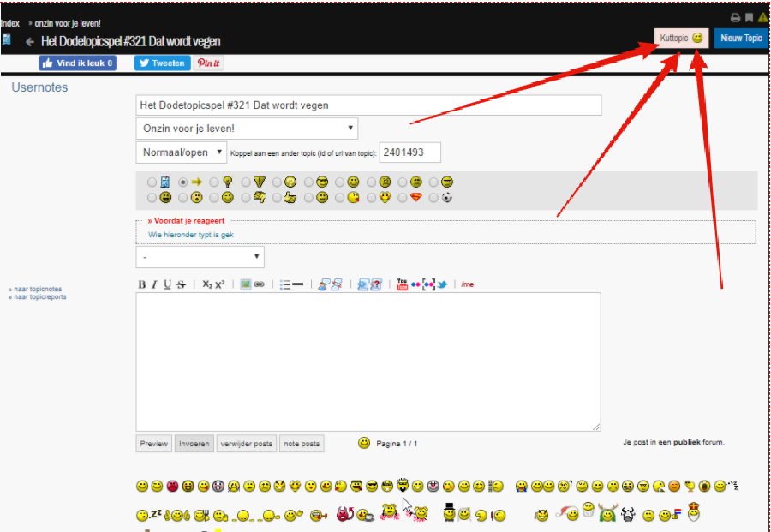
Task: Click the Usernotes heading
Action: coord(39,87)
